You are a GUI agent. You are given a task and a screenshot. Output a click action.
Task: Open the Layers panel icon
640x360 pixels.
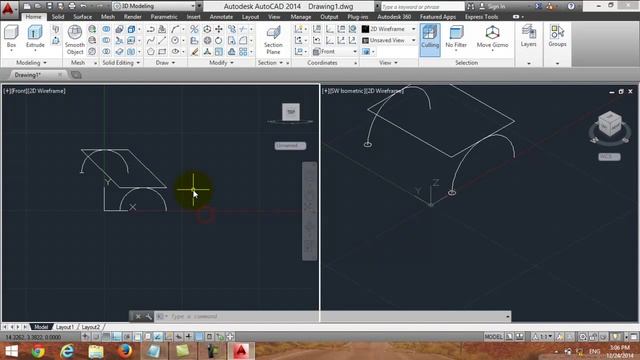click(x=528, y=36)
